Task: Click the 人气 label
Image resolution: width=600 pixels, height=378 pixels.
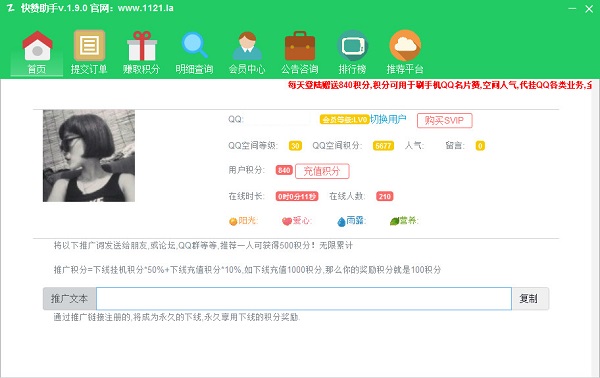Action: [414, 145]
